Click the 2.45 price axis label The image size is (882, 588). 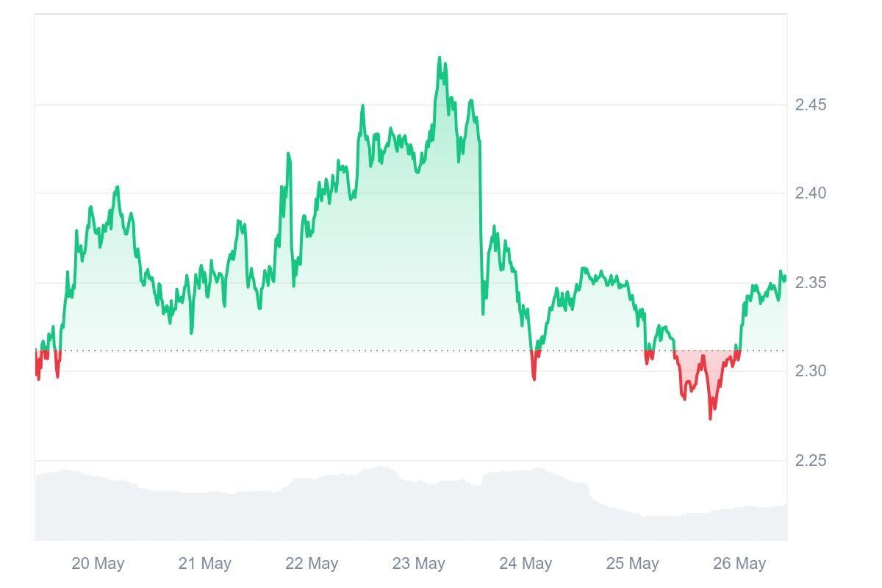pos(811,105)
